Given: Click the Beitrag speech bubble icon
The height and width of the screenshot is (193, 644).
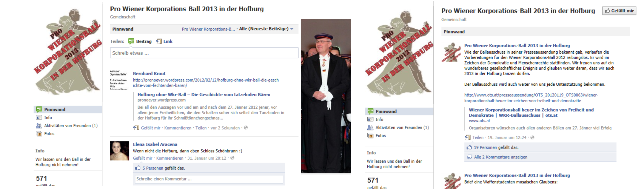Looking at the screenshot, I should pyautogui.click(x=131, y=41).
